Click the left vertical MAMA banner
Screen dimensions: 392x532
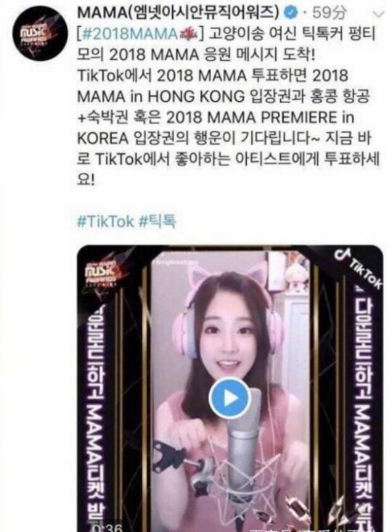[x=98, y=414]
